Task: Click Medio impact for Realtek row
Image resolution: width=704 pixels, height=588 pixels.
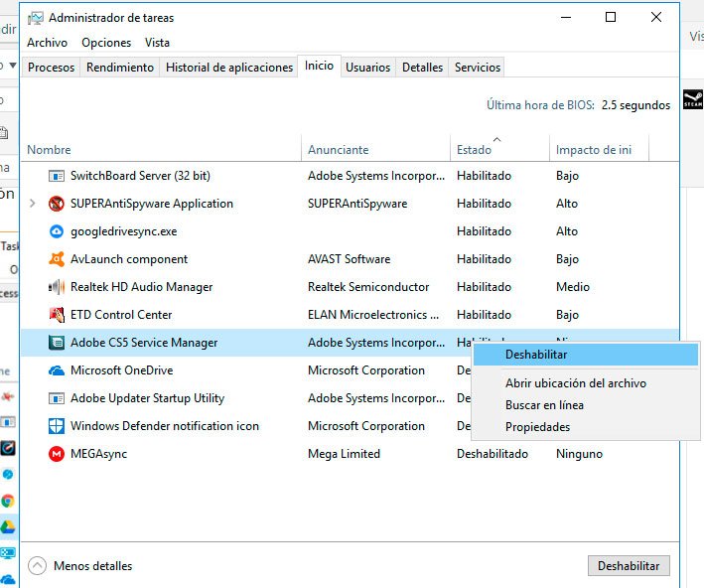Action: pos(573,287)
